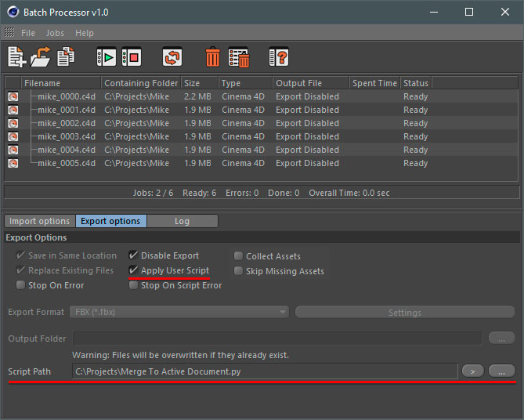This screenshot has height=420, width=524.
Task: Minimize the Batch Processor window
Action: (434, 12)
